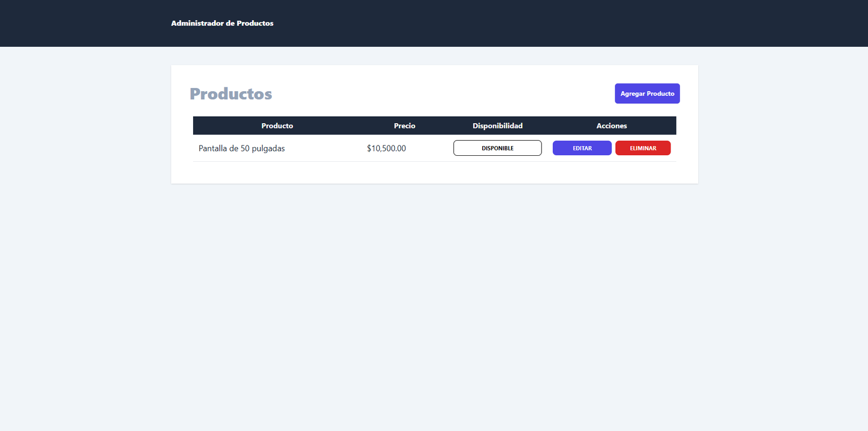The image size is (868, 431).
Task: Add a new product with the purple button
Action: click(x=647, y=93)
